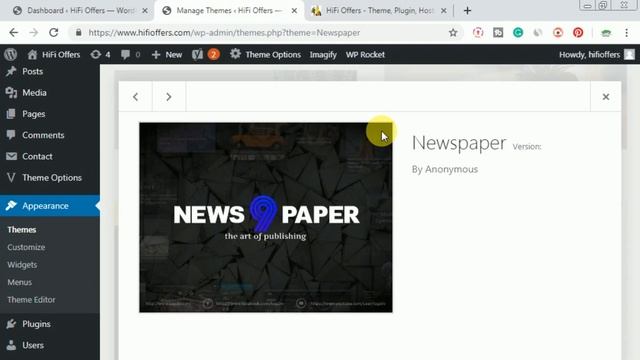
Task: Open the 4 pending updates icon
Action: (x=100, y=54)
